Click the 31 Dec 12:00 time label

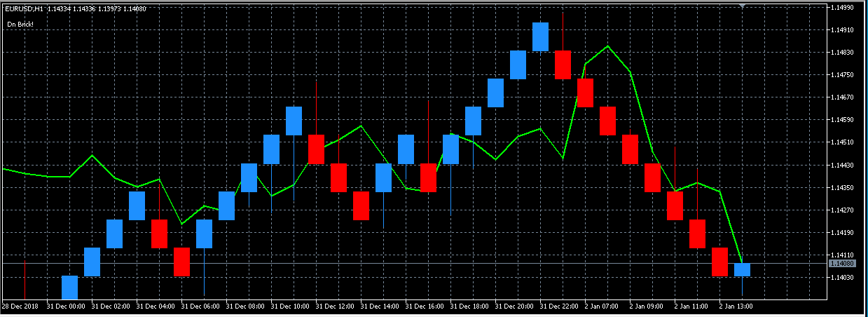[x=335, y=306]
